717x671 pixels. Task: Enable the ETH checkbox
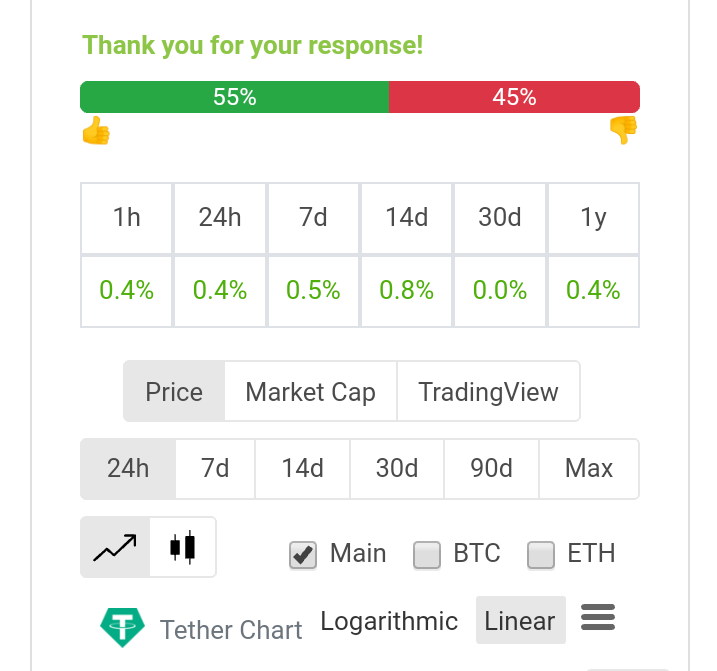click(541, 555)
